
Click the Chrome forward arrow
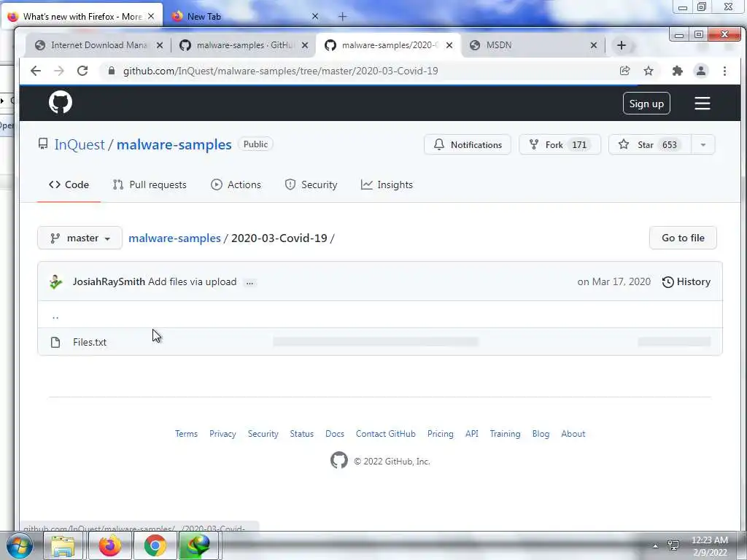[59, 71]
